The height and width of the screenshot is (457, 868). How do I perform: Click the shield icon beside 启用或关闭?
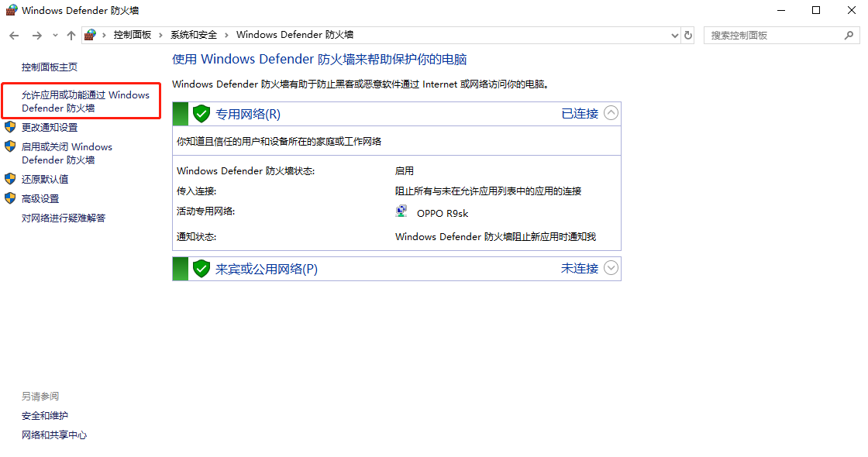[10, 146]
